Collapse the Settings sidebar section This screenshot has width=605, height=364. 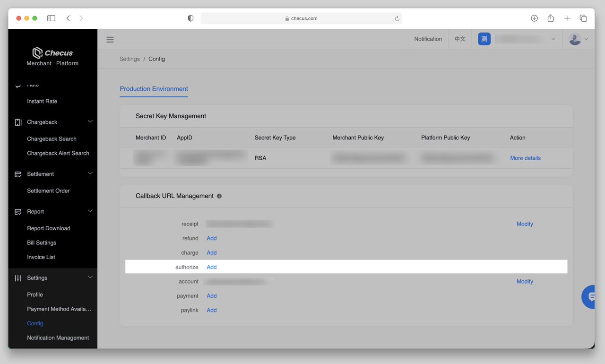pyautogui.click(x=90, y=278)
